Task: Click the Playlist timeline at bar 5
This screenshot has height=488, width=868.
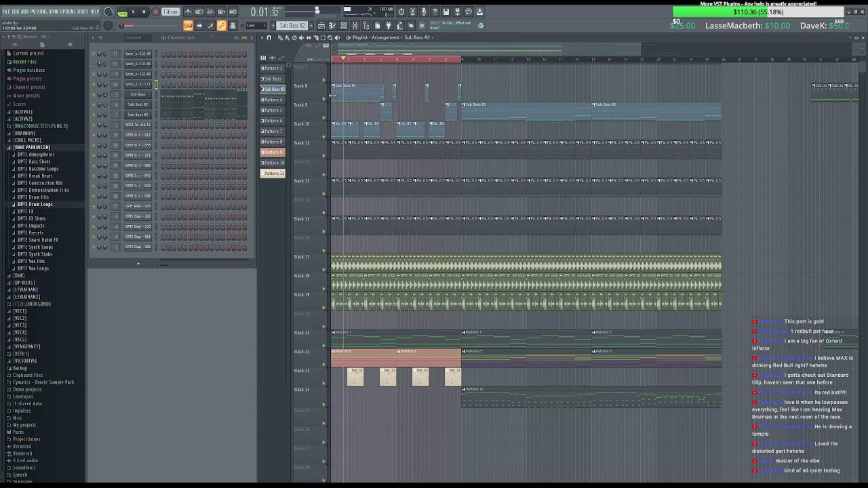Action: coord(397,60)
